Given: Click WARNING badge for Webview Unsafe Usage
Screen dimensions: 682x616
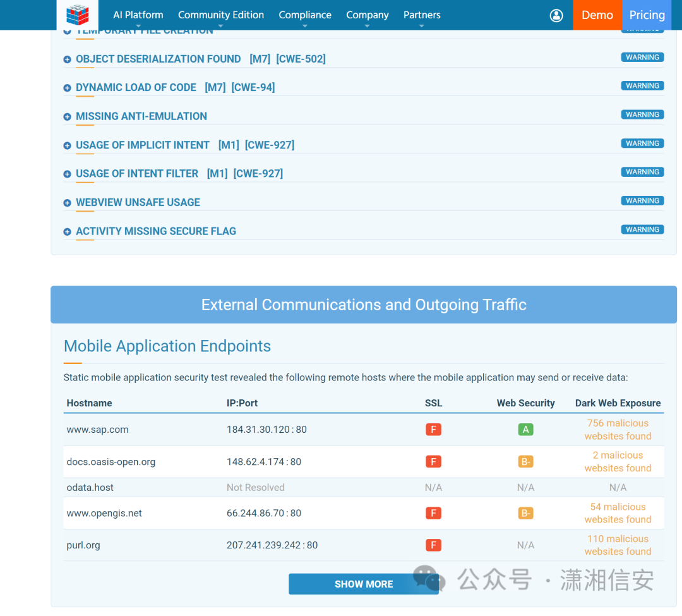Looking at the screenshot, I should coord(642,200).
